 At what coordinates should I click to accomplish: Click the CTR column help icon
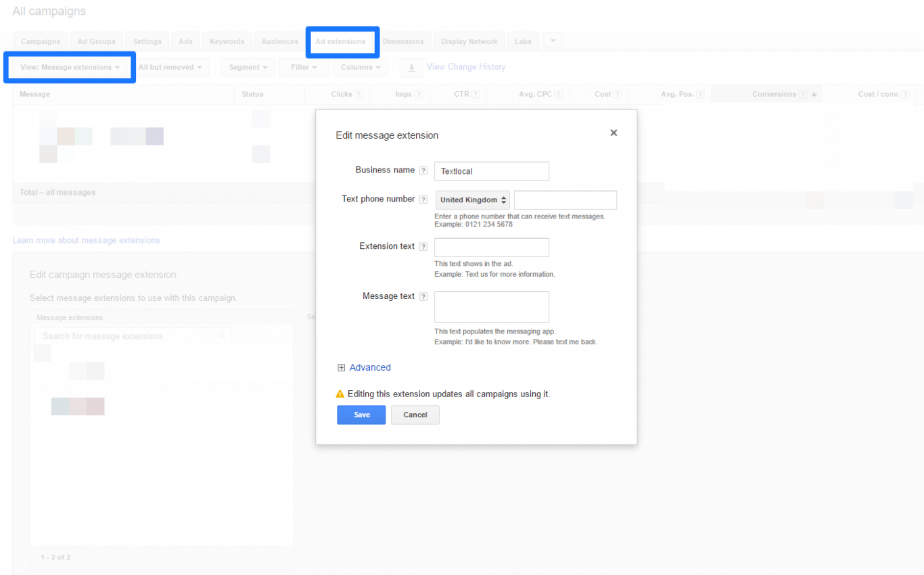(474, 94)
